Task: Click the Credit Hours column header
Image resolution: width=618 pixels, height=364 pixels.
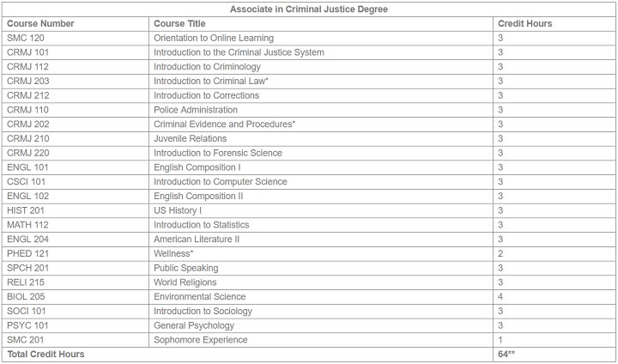Action: tap(524, 24)
